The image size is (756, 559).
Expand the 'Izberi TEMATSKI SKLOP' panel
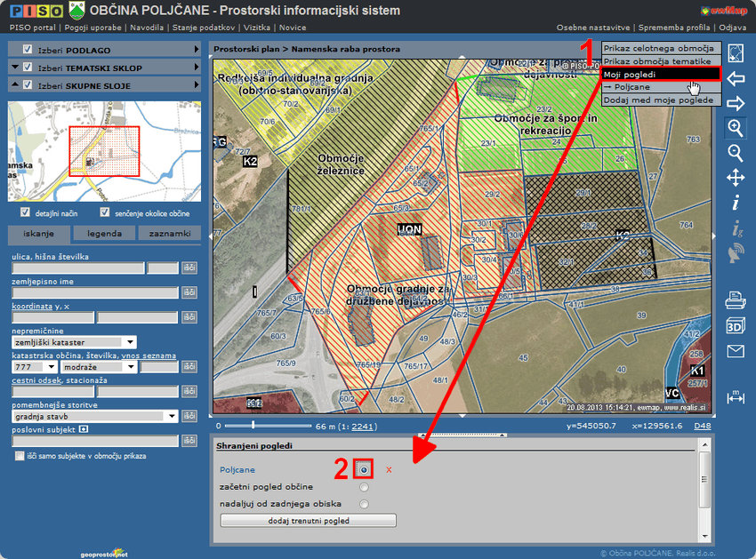(105, 68)
